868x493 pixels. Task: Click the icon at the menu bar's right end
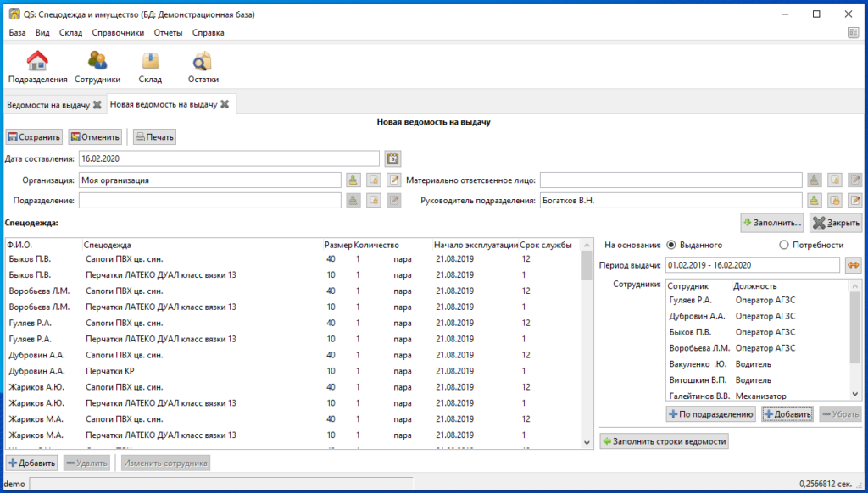[853, 33]
